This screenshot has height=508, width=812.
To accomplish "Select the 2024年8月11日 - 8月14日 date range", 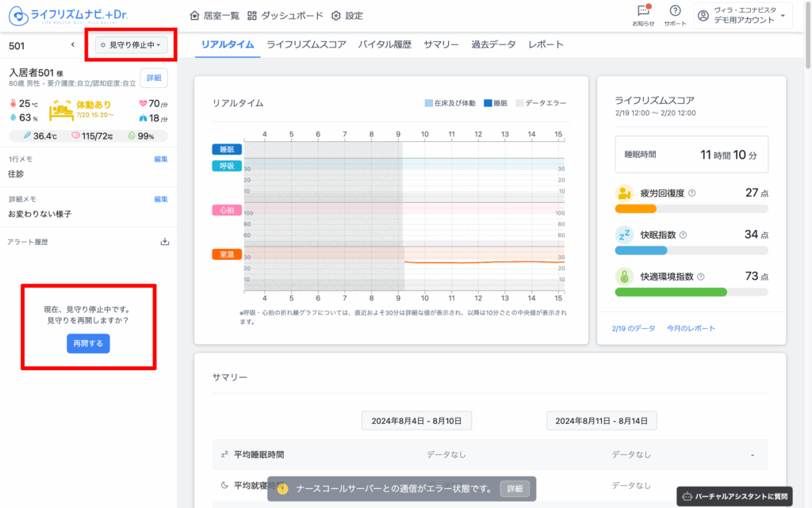I will coord(601,421).
